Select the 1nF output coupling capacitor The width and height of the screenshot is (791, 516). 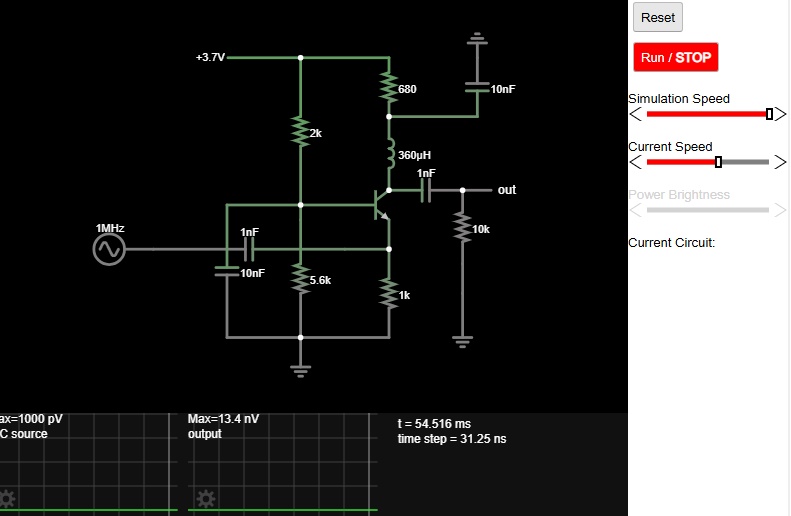coord(426,190)
